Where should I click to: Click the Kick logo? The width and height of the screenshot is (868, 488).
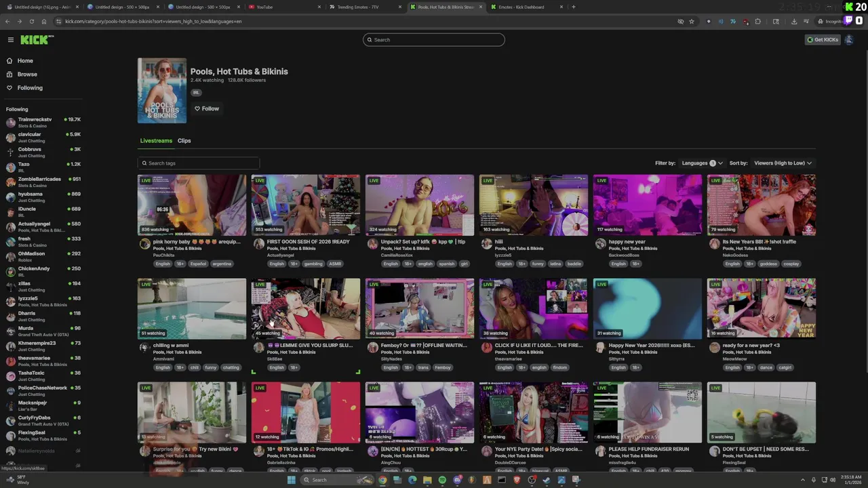tap(36, 40)
